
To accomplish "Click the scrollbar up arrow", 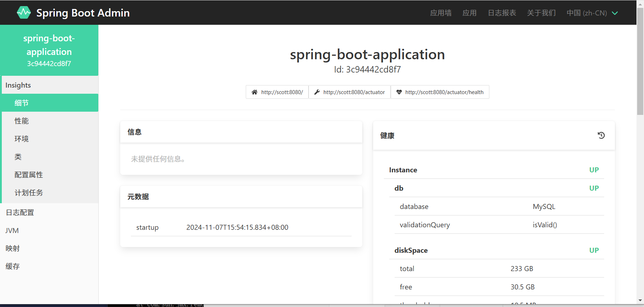I will click(x=640, y=4).
